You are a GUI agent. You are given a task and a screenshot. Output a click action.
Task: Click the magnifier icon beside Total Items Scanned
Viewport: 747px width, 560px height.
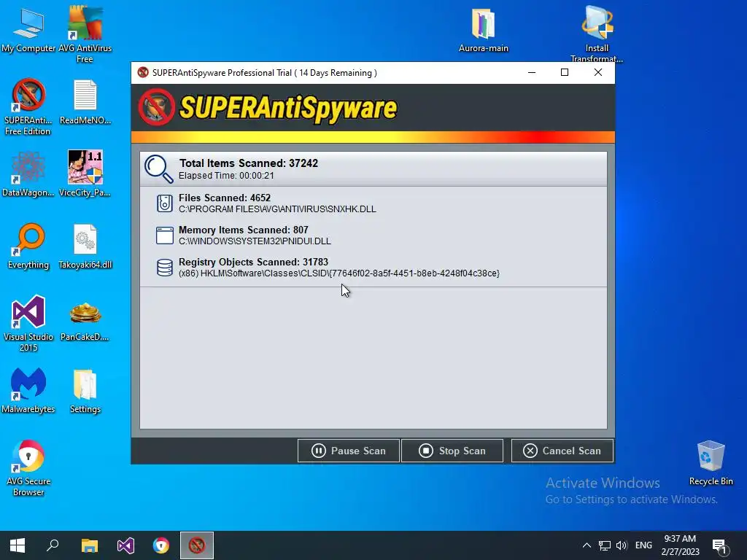pyautogui.click(x=158, y=169)
